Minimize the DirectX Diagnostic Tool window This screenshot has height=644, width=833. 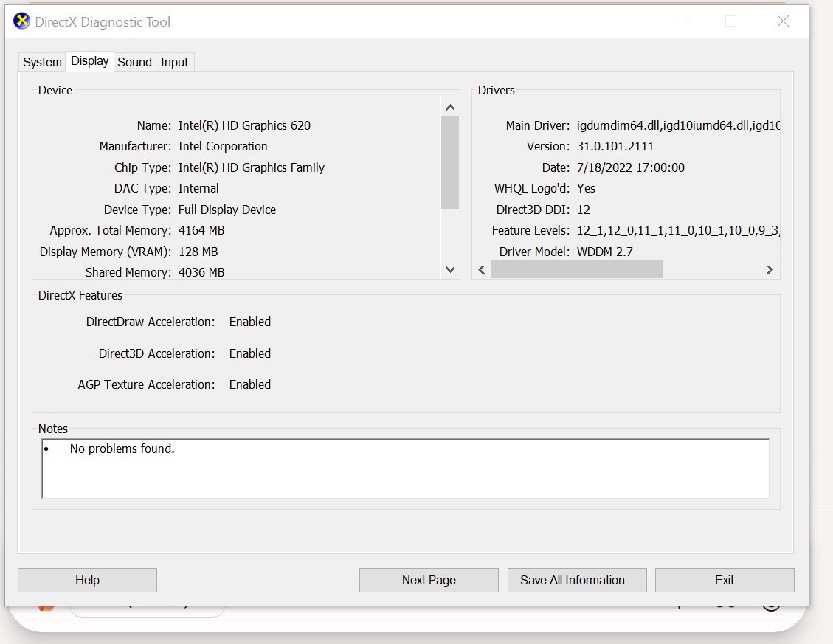tap(680, 21)
